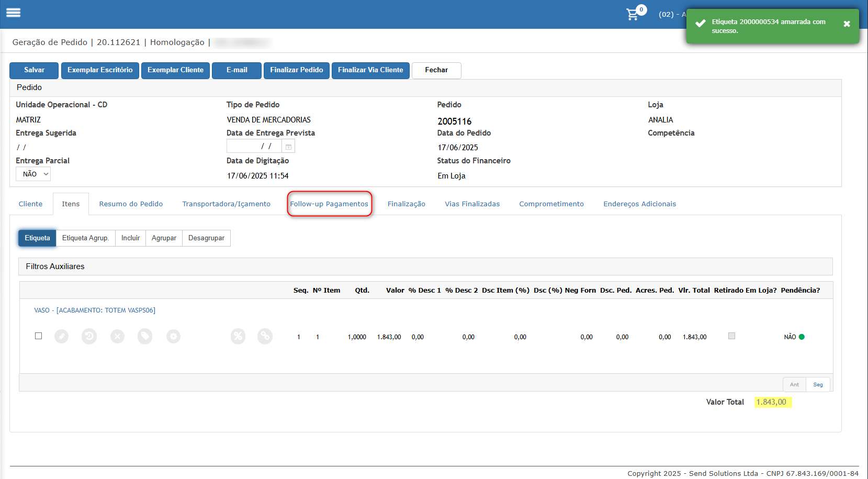Click the order number 2005116
The image size is (868, 479).
point(455,121)
